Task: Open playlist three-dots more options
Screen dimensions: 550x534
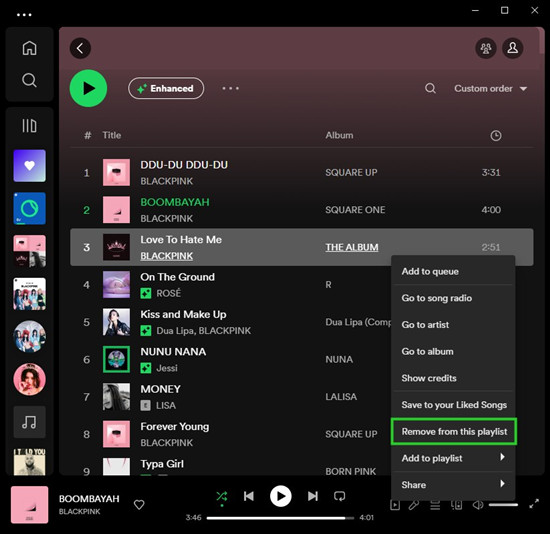Action: point(230,88)
